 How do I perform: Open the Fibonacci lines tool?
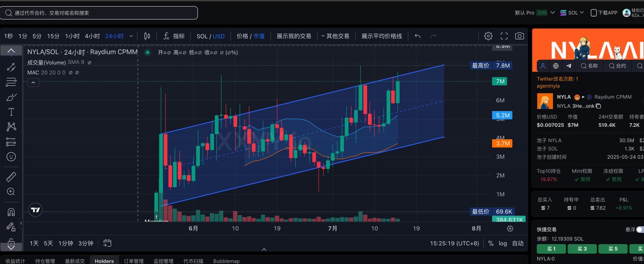[11, 82]
